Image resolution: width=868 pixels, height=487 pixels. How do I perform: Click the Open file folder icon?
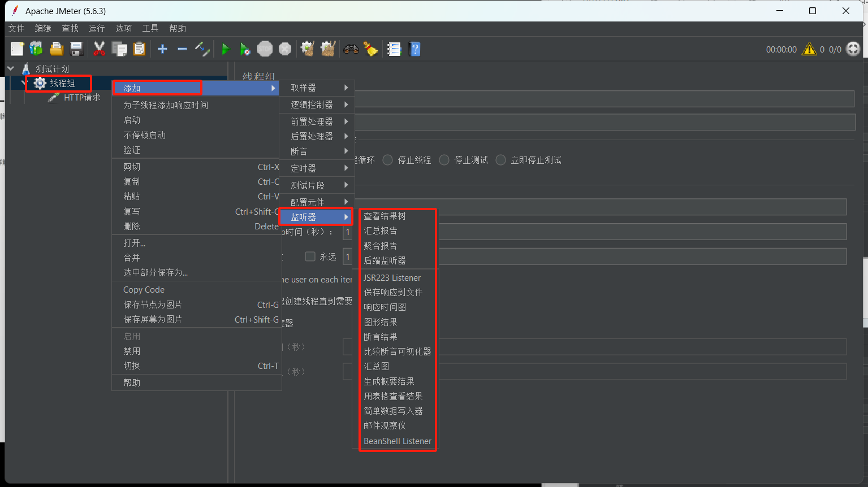56,49
